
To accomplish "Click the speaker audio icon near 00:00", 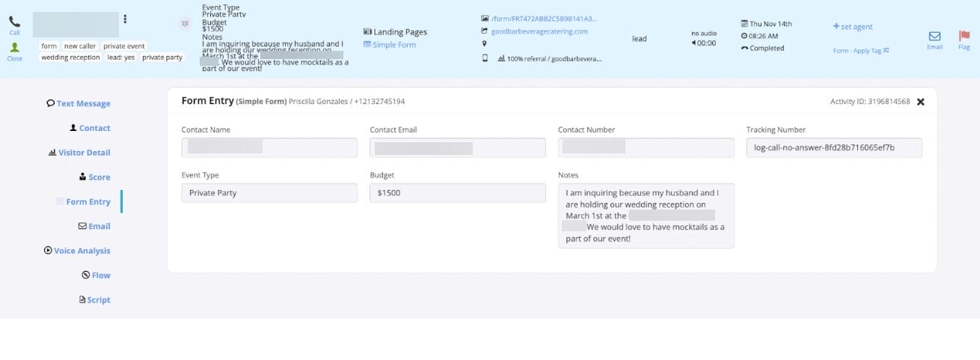I will 693,43.
